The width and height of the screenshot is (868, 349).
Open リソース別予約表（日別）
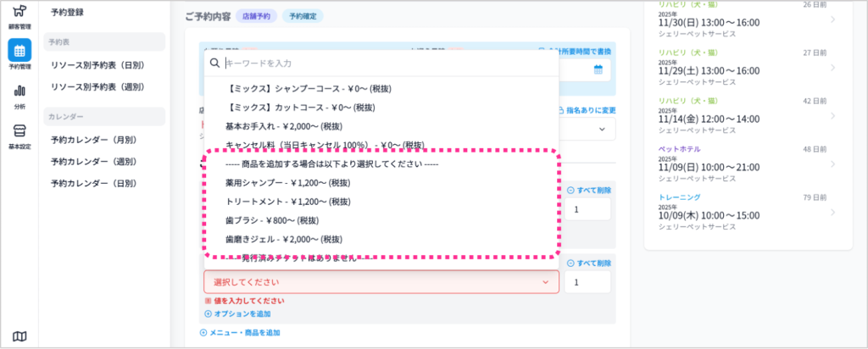pos(97,64)
